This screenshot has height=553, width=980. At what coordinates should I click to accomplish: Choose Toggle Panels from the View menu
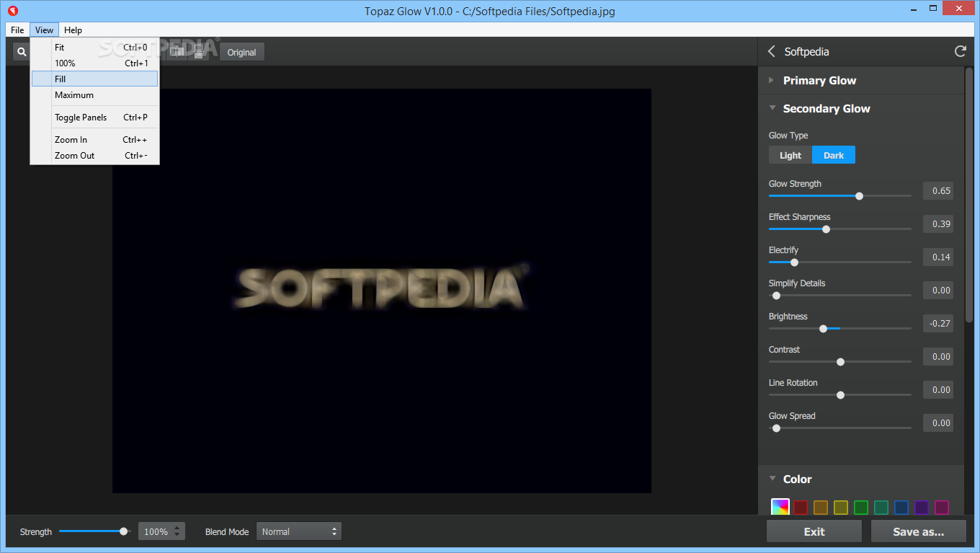(x=94, y=118)
